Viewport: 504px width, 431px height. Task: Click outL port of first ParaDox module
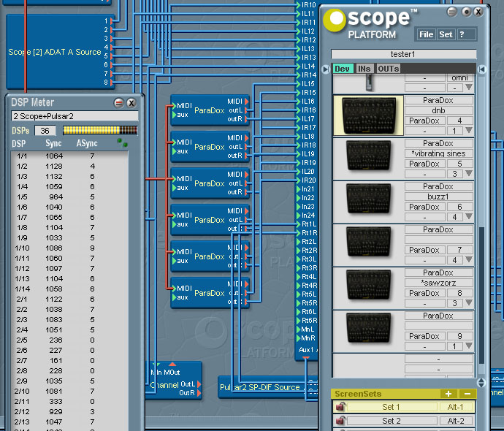[247, 110]
